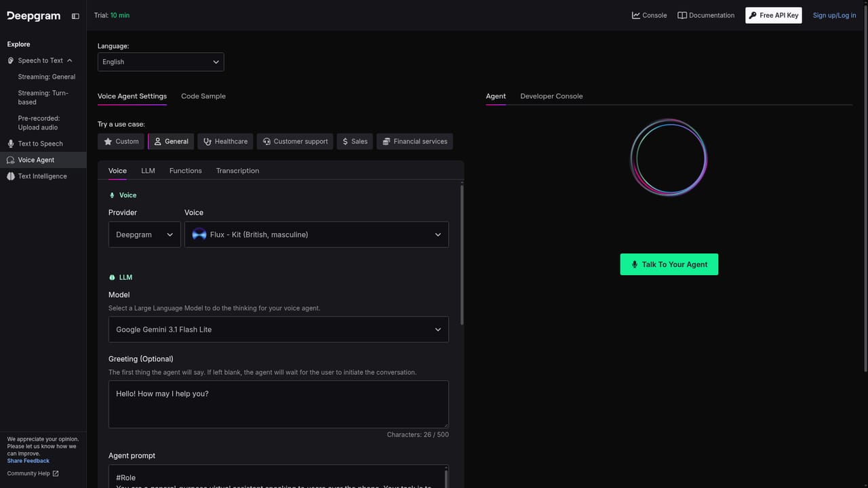
Task: Choose Sales use case
Action: pyautogui.click(x=355, y=142)
